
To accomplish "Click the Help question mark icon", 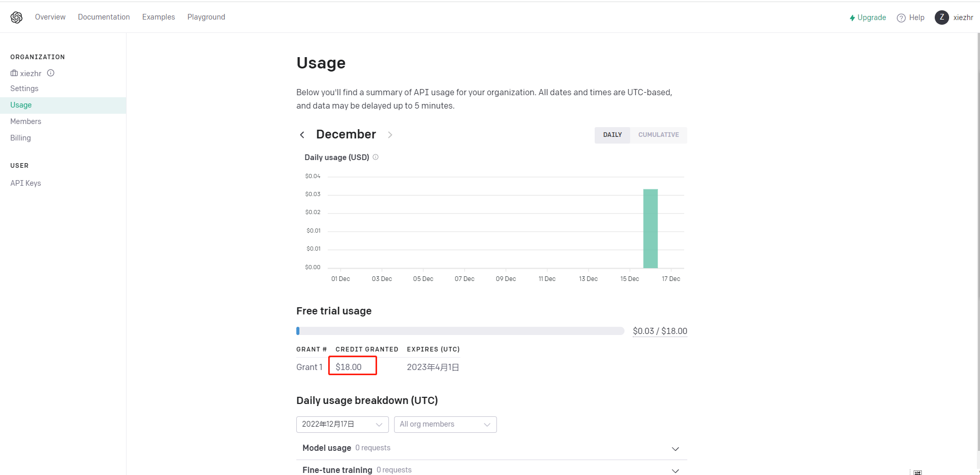I will [901, 18].
